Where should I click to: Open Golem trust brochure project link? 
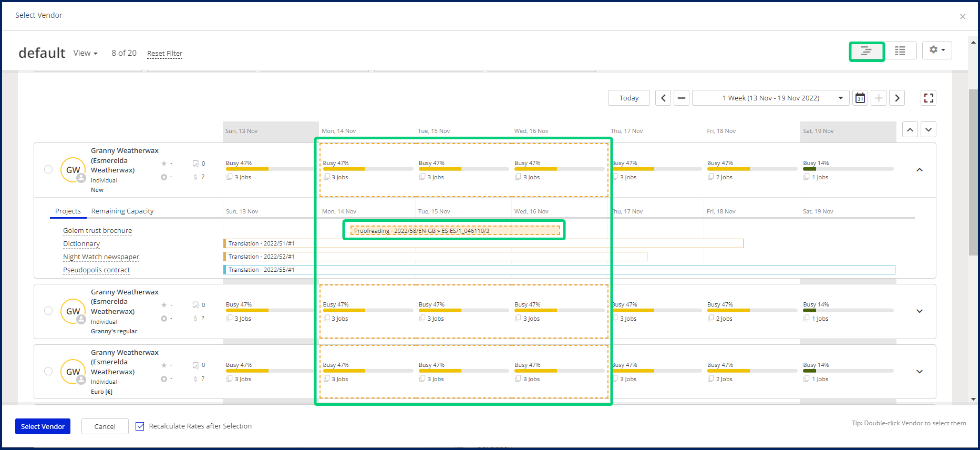pyautogui.click(x=98, y=231)
